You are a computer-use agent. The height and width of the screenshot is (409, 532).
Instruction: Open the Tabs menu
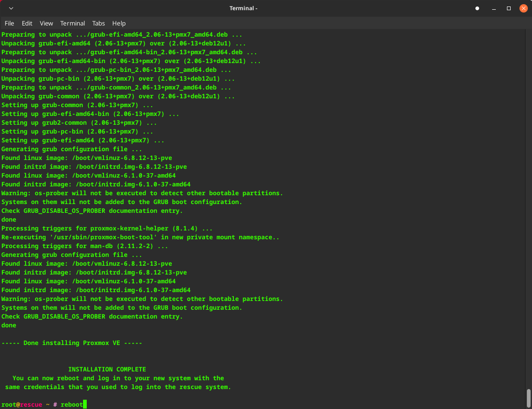(98, 23)
